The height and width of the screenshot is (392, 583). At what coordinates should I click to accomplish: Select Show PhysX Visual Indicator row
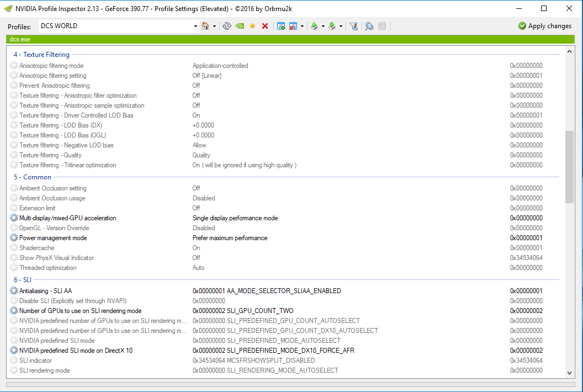(x=284, y=258)
